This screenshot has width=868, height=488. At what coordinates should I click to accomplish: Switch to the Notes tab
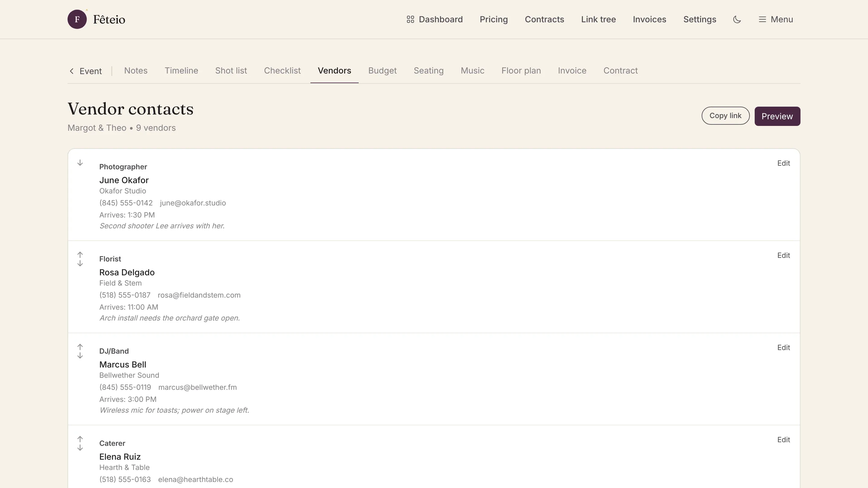coord(136,70)
